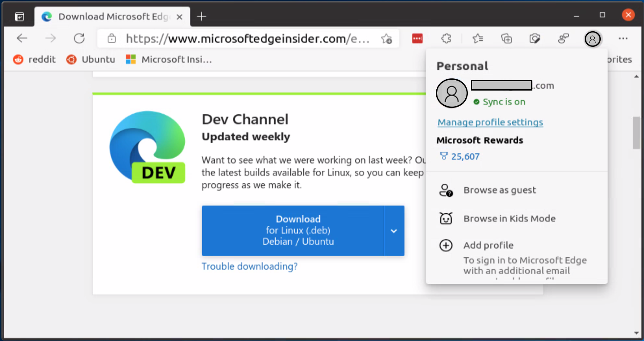The width and height of the screenshot is (644, 341).
Task: Navigate back with the back arrow
Action: [22, 38]
